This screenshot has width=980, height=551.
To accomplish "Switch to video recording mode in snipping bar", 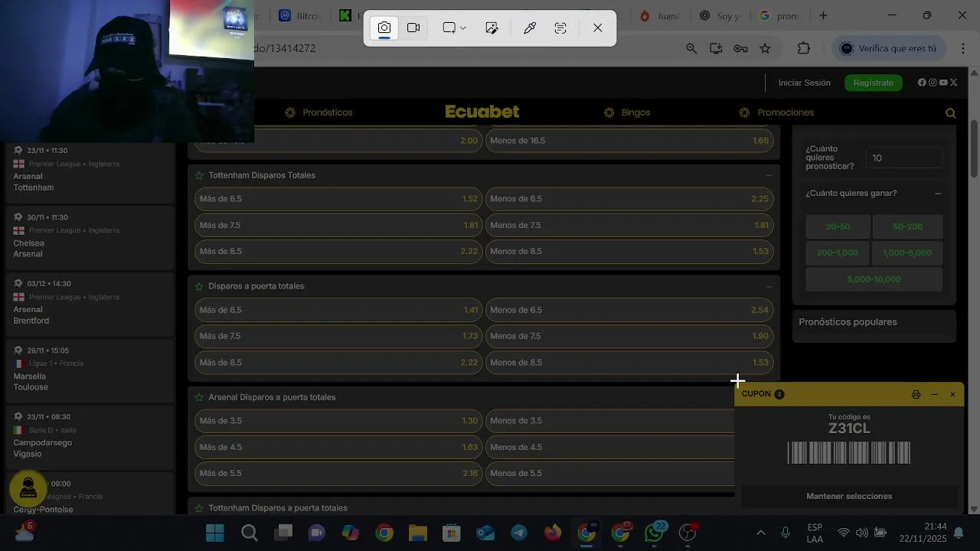I will coord(413,28).
